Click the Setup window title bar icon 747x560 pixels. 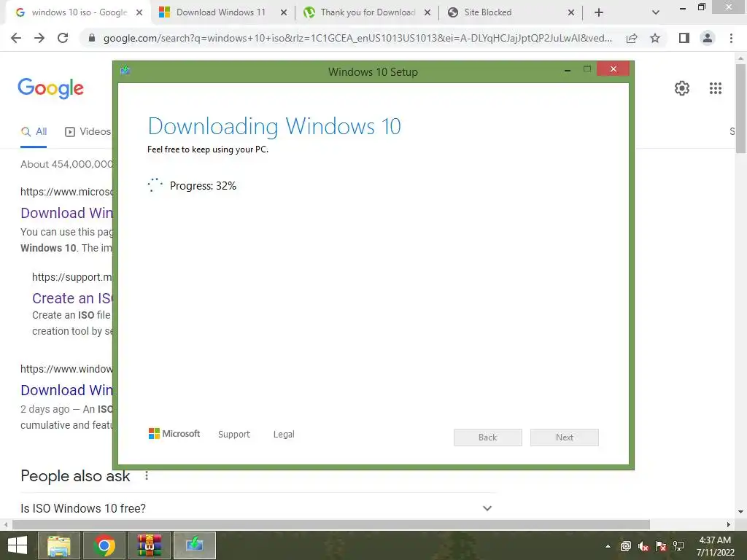(125, 71)
